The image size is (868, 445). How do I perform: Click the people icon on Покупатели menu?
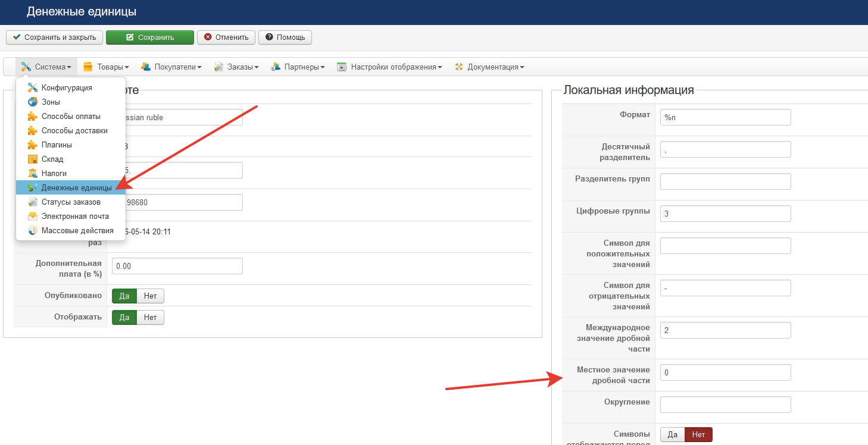145,67
